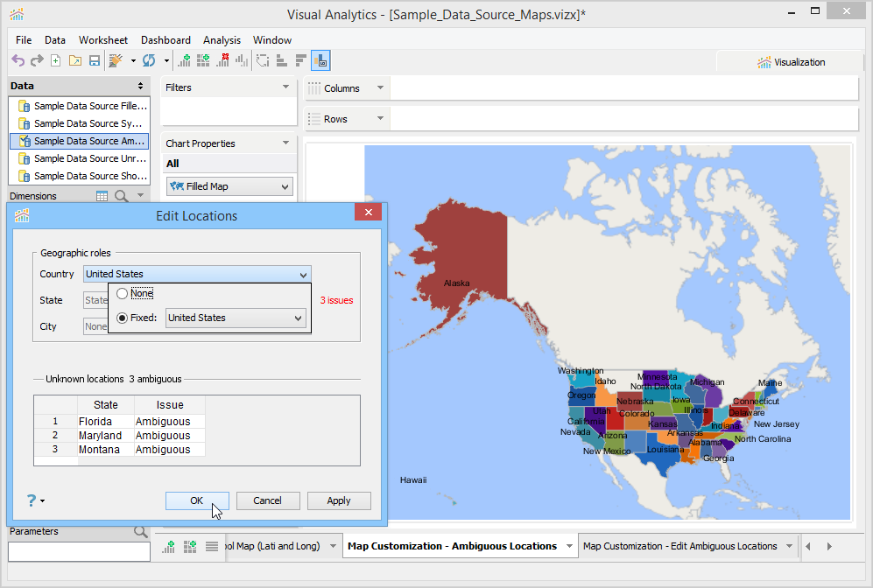Viewport: 873px width, 588px height.
Task: Open the refresh options dropdown arrow
Action: pyautogui.click(x=166, y=60)
